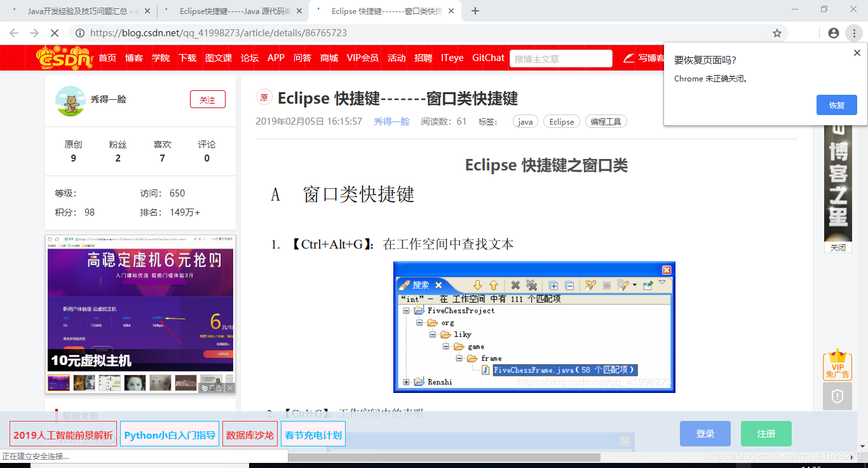Image resolution: width=868 pixels, height=468 pixels.
Task: Open the 数据库沙龙 link
Action: tap(250, 435)
